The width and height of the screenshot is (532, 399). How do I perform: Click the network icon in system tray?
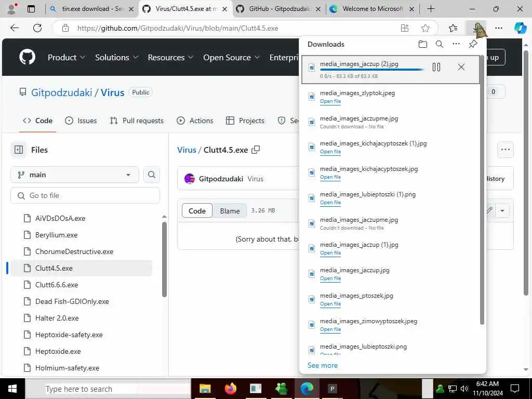pos(453,389)
